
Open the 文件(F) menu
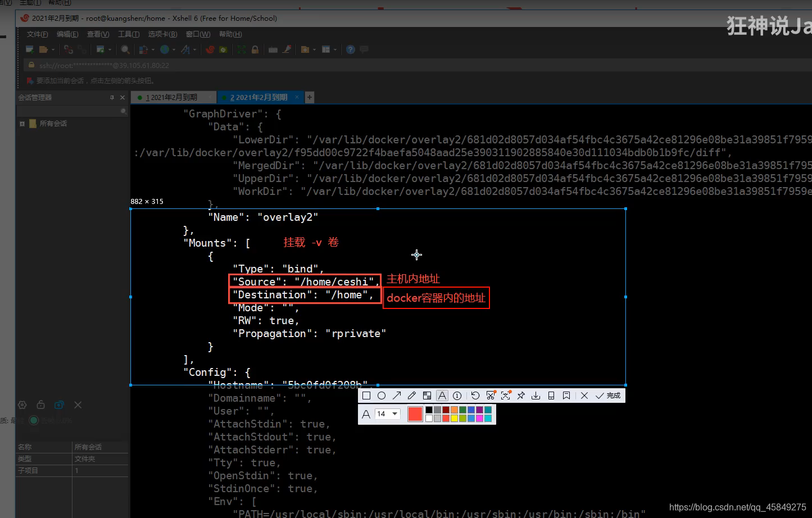38,34
